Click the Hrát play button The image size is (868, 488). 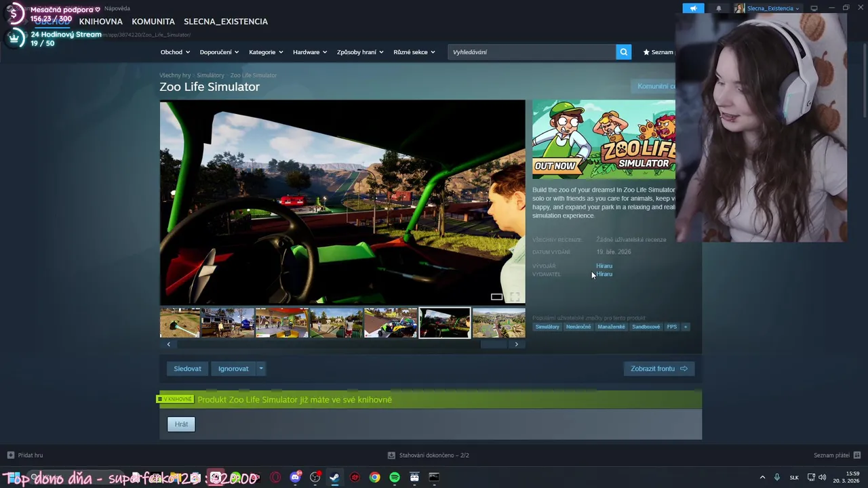(x=181, y=424)
